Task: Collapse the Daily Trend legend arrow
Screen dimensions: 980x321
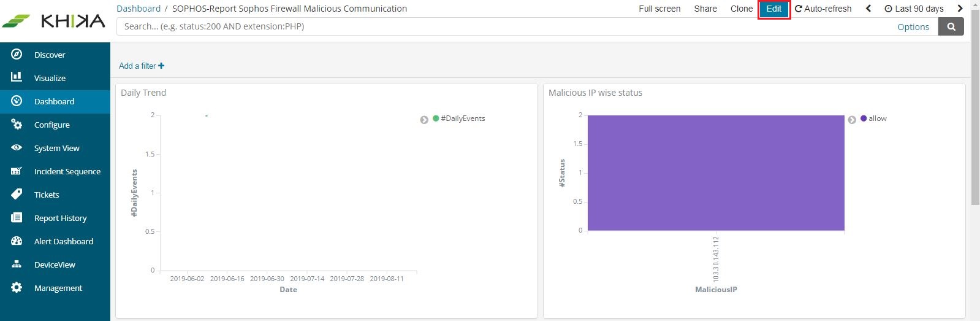Action: coord(424,120)
